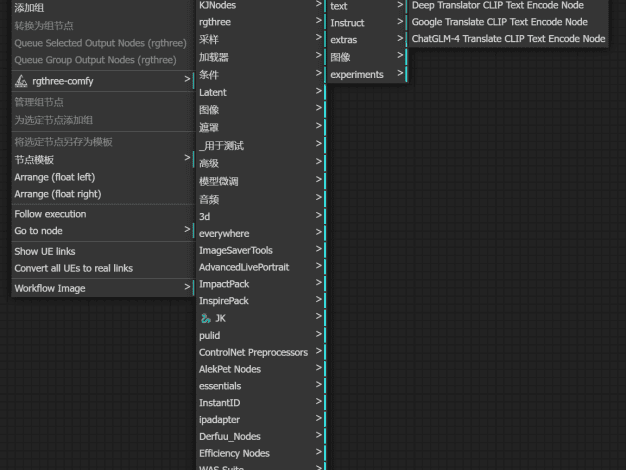The height and width of the screenshot is (470, 626).
Task: Add Google Translate CLIP Text Encode Node
Action: coord(508,22)
